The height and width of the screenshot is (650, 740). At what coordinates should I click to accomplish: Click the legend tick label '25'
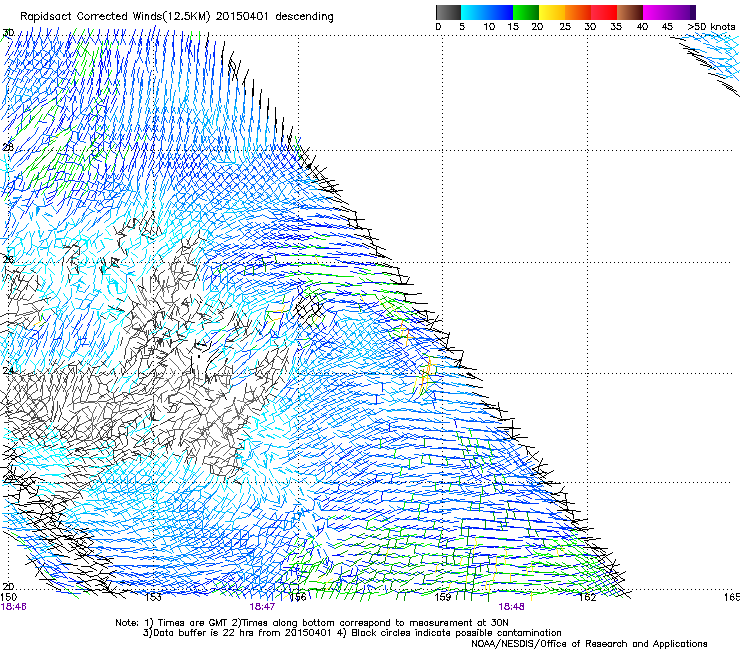click(565, 27)
